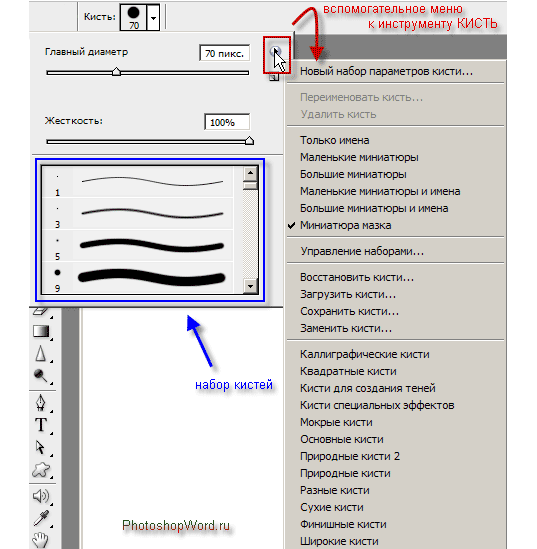Click the Главный диаметр slider handle

[x=116, y=72]
